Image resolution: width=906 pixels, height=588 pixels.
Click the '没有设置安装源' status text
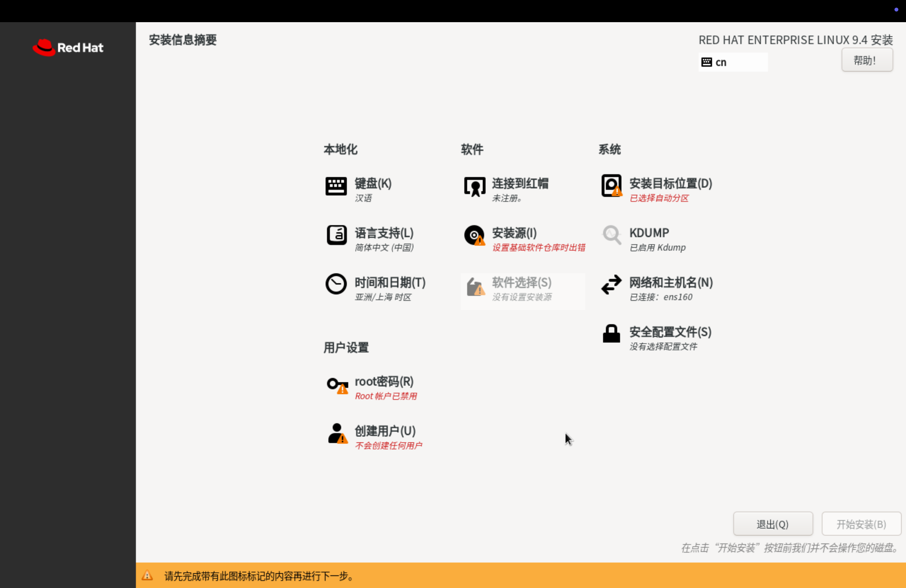[x=522, y=297]
